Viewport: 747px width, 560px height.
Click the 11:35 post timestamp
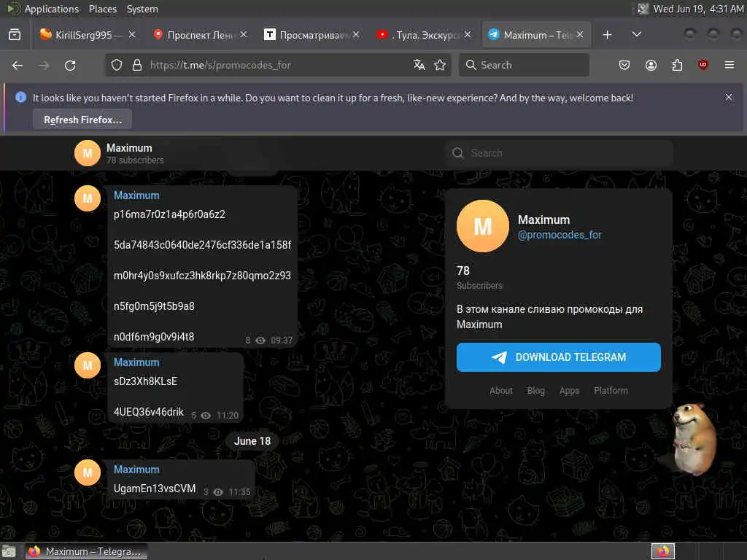coord(239,492)
